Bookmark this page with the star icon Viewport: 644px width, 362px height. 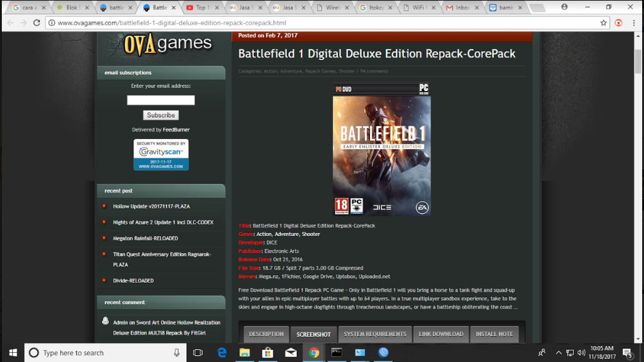click(603, 23)
